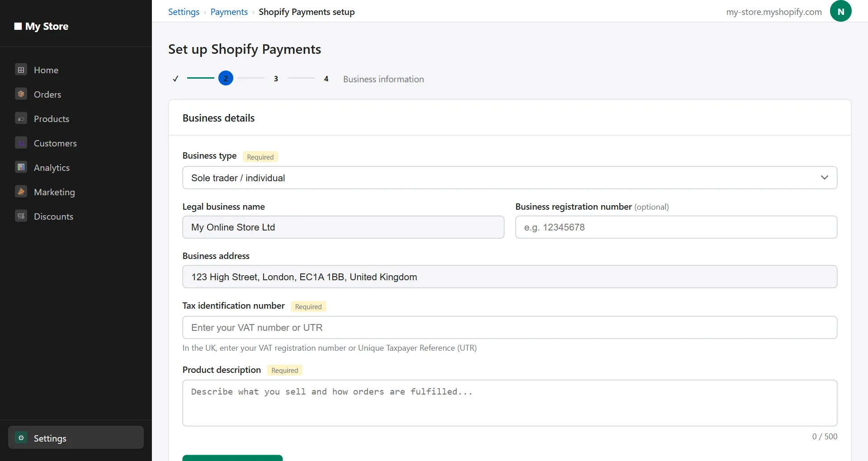This screenshot has width=868, height=461.
Task: Click the Home icon in sidebar
Action: [21, 70]
